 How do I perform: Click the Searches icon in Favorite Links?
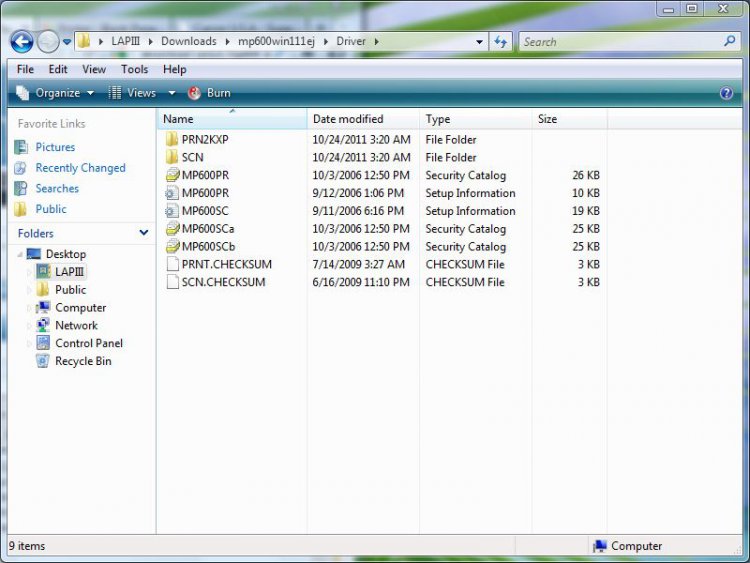21,188
